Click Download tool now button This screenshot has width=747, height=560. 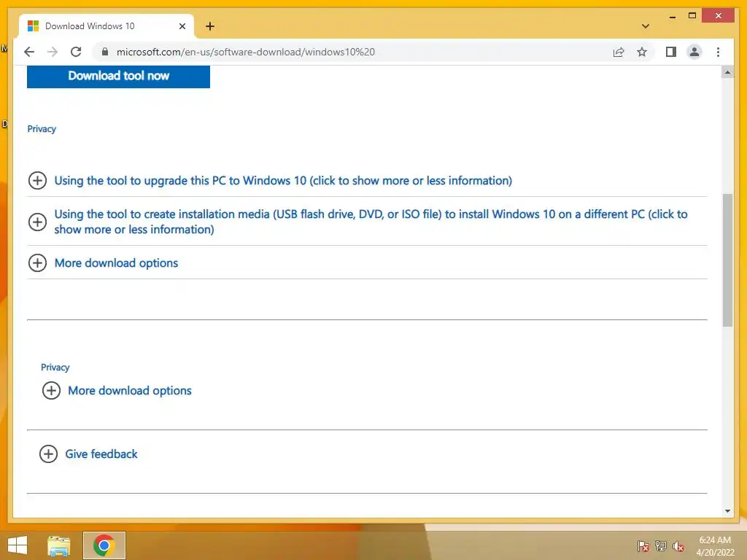119,76
